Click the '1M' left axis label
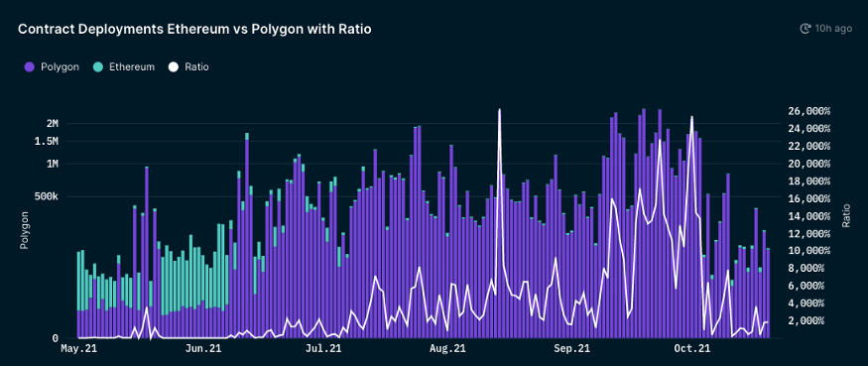 (x=52, y=164)
